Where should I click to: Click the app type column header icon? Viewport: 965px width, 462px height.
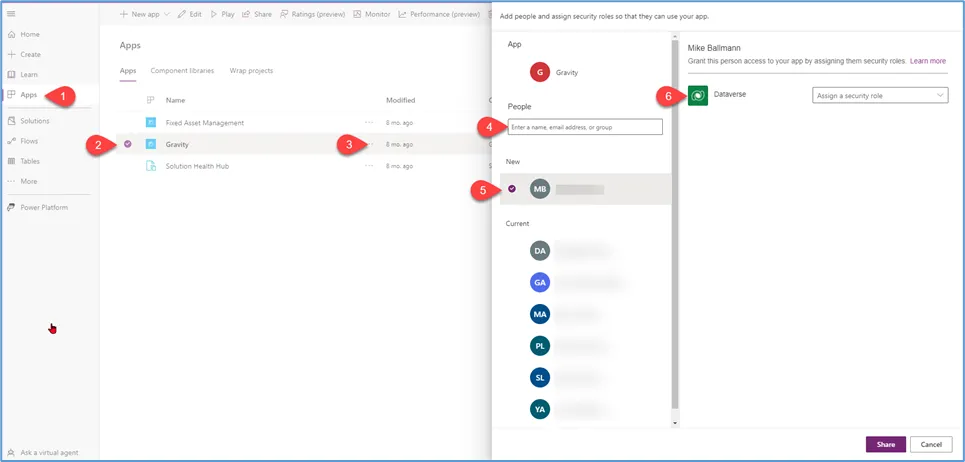[x=150, y=100]
